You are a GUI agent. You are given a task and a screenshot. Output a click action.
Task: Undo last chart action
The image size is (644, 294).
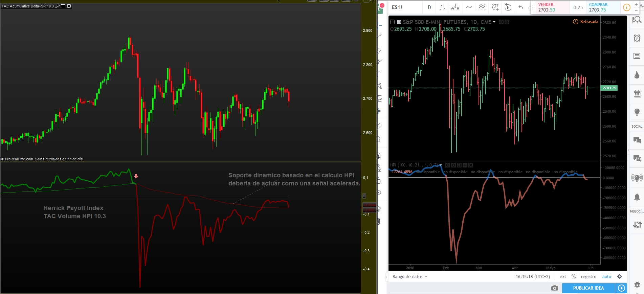click(521, 7)
